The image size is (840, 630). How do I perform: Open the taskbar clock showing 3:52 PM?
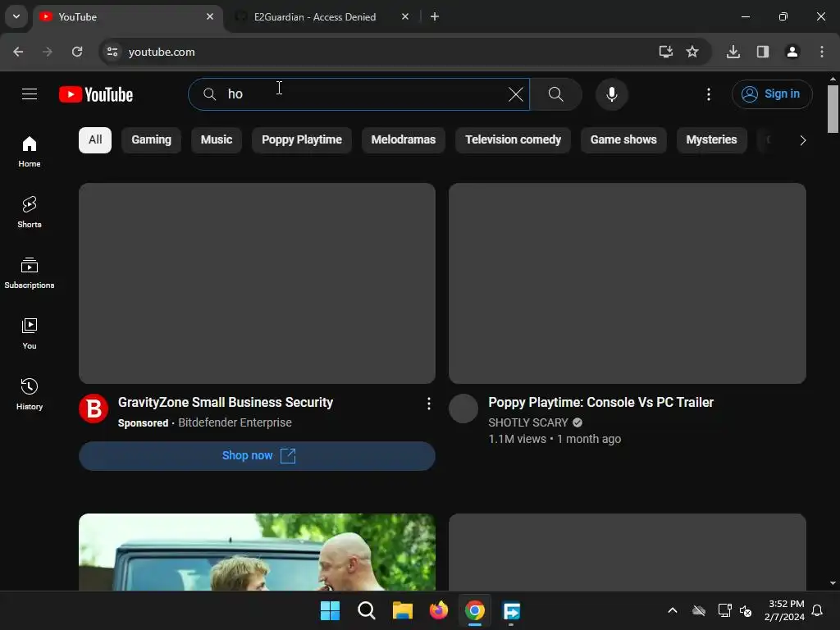click(x=784, y=610)
